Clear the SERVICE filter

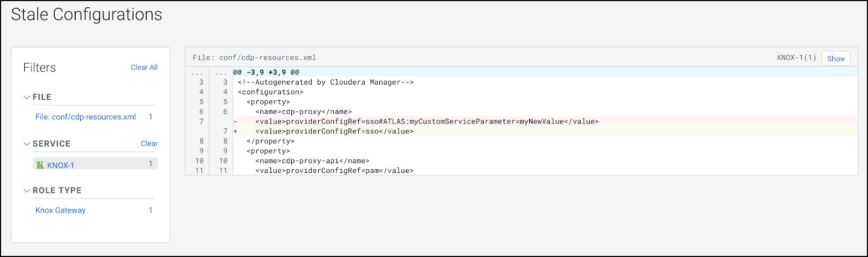click(x=149, y=144)
